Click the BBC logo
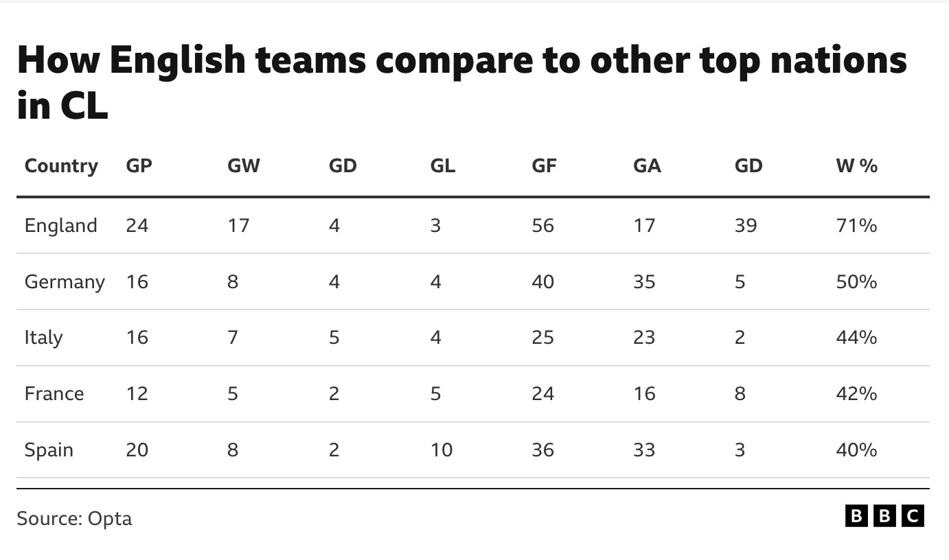The image size is (949, 560). [884, 516]
